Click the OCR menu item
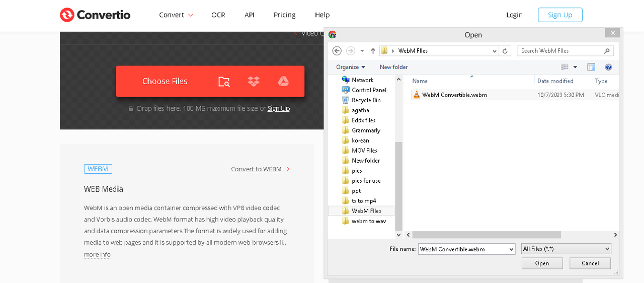 (x=218, y=15)
